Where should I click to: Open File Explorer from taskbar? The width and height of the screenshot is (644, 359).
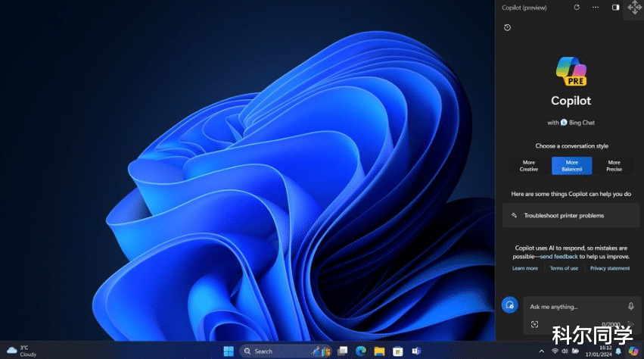tap(379, 351)
